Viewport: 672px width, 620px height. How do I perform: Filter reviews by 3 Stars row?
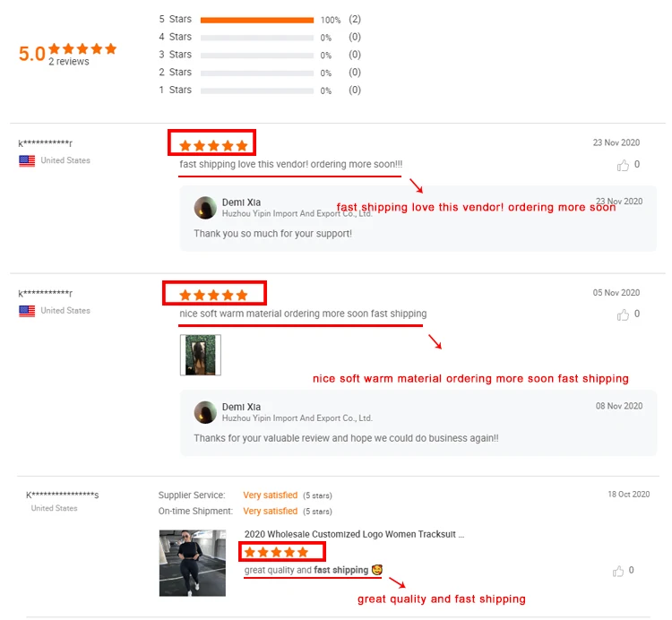pyautogui.click(x=260, y=55)
